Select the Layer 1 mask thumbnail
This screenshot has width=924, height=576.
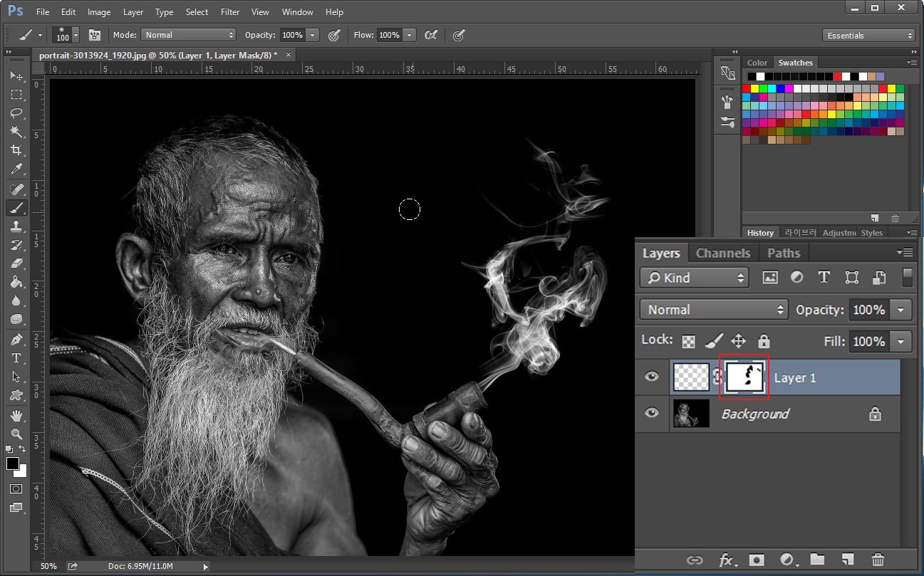tap(744, 377)
